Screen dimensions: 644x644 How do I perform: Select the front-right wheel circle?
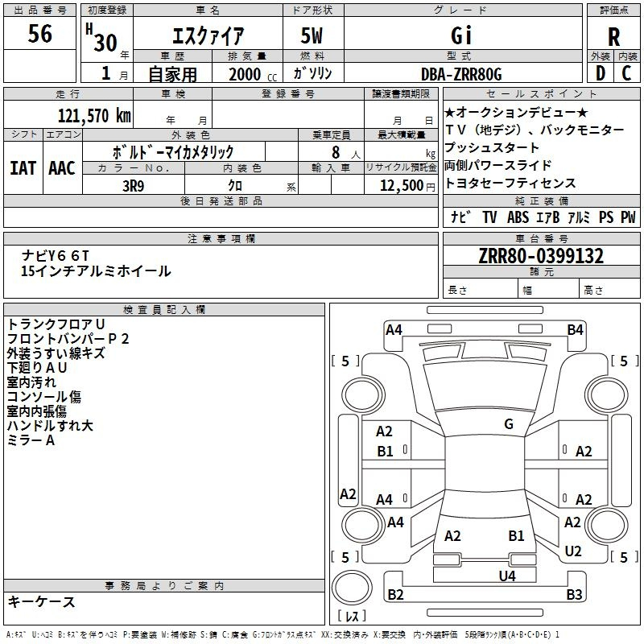(x=606, y=394)
